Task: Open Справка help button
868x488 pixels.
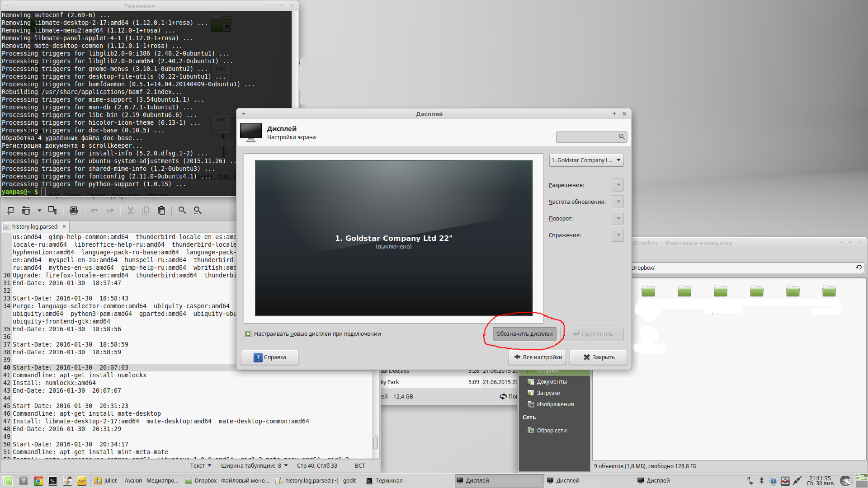Action: click(269, 357)
